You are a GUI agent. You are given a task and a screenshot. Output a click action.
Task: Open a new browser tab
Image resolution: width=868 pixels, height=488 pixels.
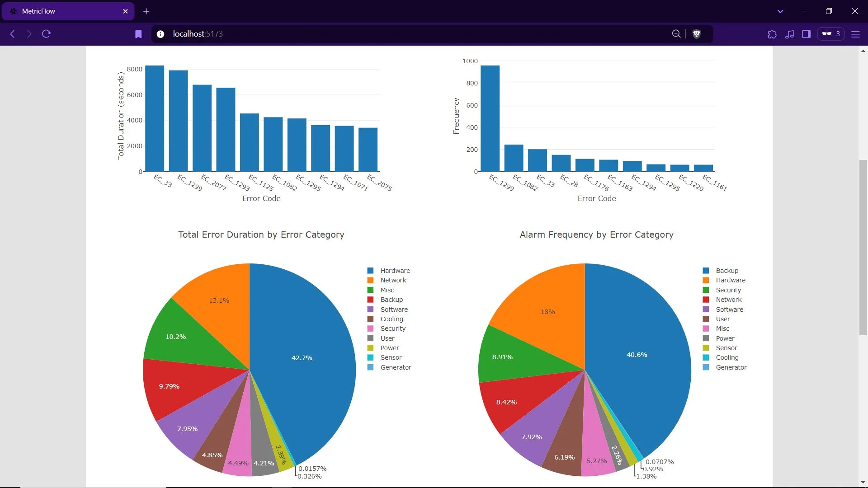[x=146, y=11]
